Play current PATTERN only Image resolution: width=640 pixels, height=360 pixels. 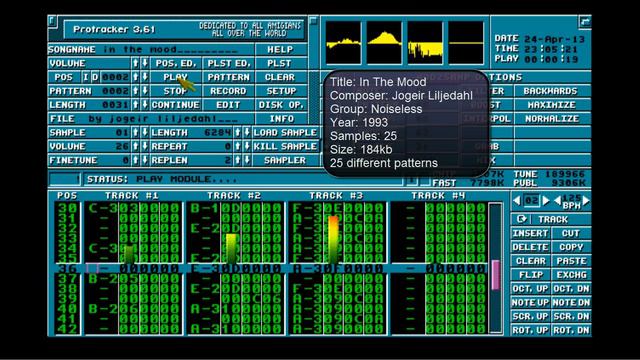point(229,77)
